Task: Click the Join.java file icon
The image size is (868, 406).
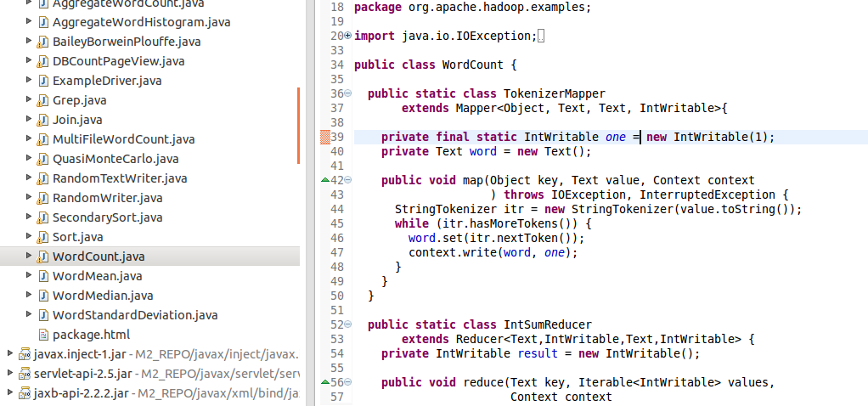Action: [42, 121]
